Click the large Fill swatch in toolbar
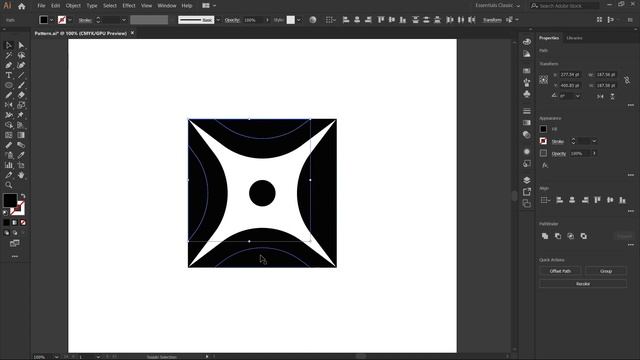Image resolution: width=640 pixels, height=360 pixels. coord(10,200)
